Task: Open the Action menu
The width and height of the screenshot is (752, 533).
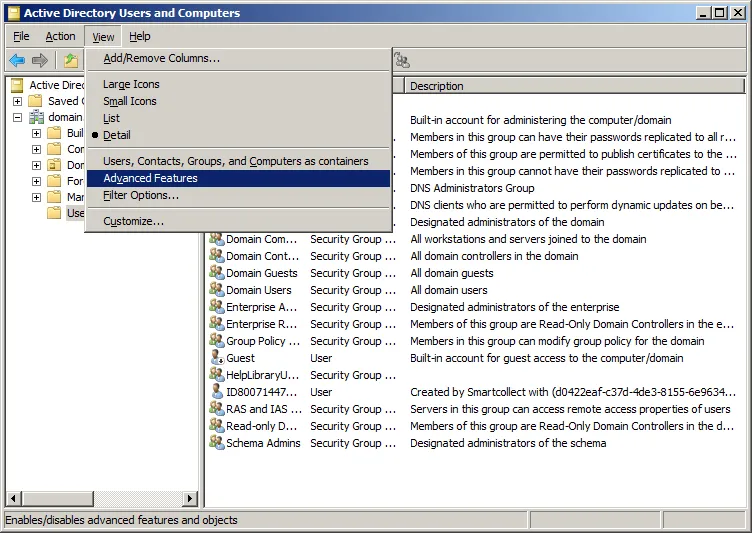Action: pos(60,36)
